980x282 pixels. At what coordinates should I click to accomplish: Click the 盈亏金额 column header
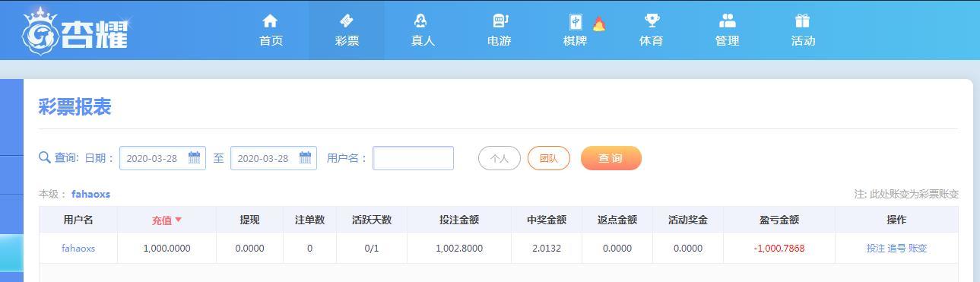pos(779,220)
